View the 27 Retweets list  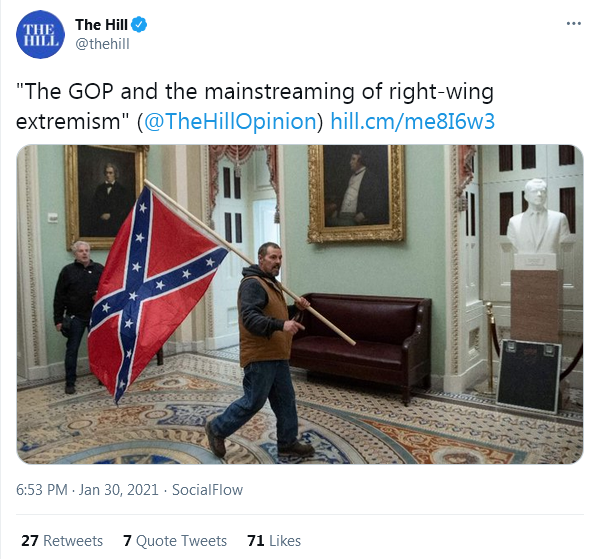(62, 541)
